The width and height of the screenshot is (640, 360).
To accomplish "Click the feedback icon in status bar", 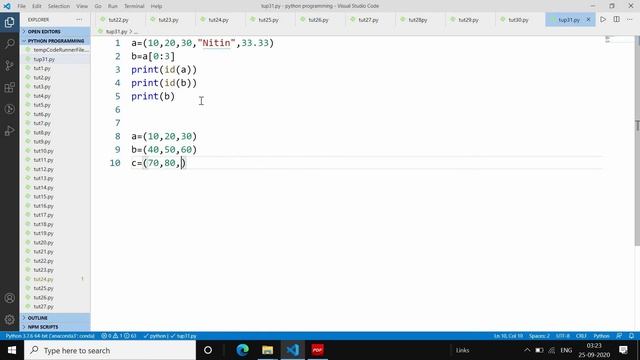I will pyautogui.click(x=619, y=336).
